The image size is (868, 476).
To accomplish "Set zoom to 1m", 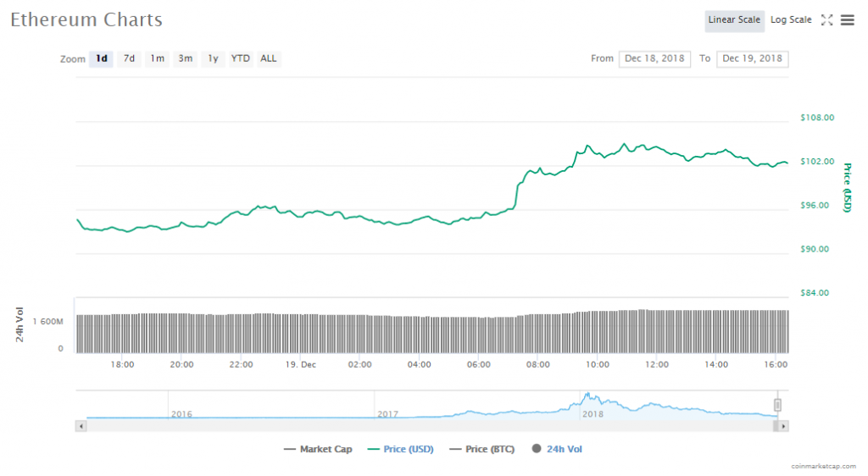I will (x=157, y=58).
